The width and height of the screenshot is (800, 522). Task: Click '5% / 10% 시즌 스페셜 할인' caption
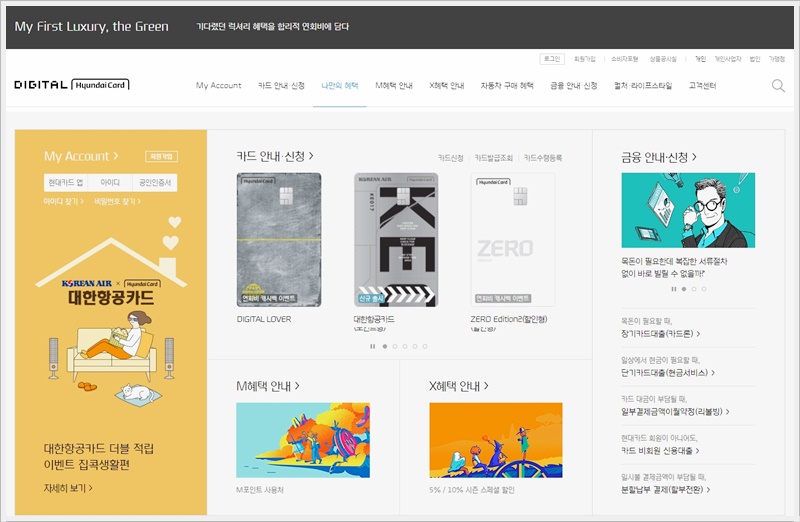[x=471, y=490]
